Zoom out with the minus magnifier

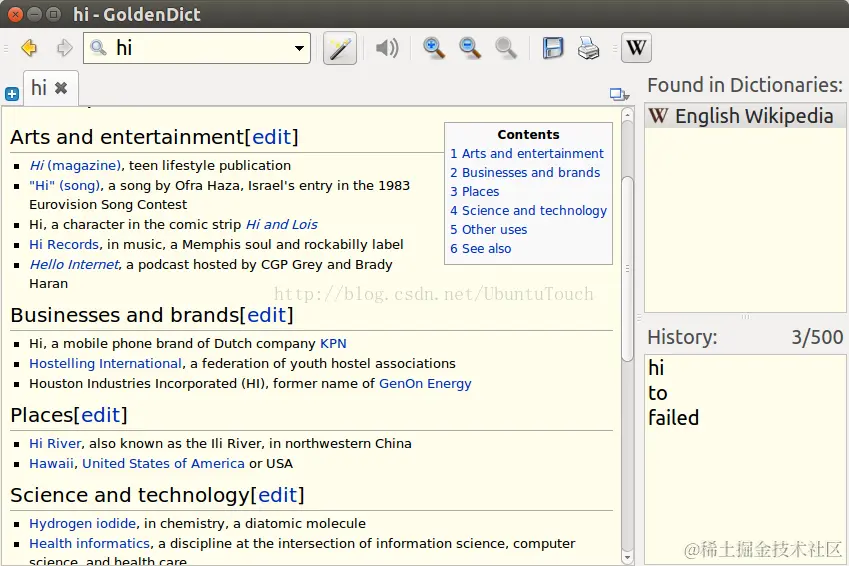tap(469, 48)
